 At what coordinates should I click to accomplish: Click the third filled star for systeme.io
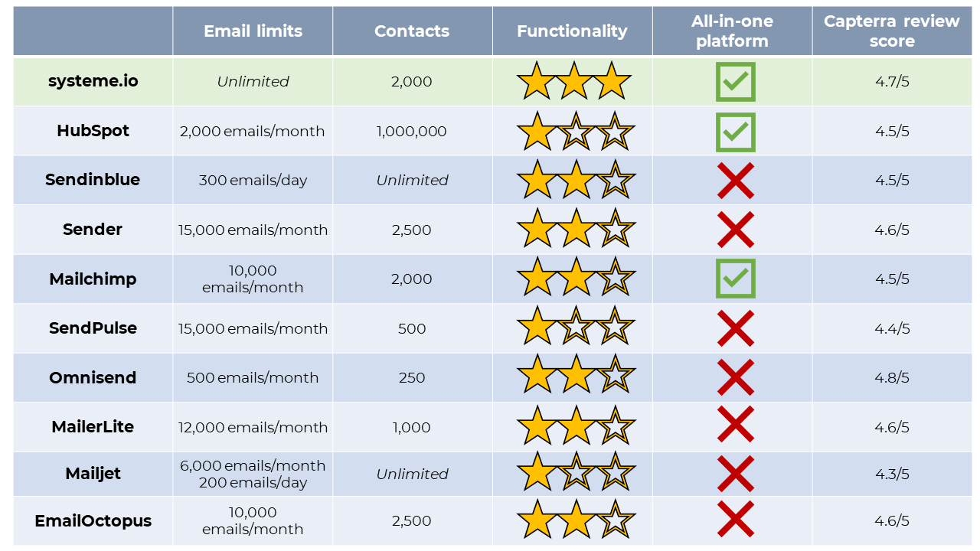(x=612, y=82)
